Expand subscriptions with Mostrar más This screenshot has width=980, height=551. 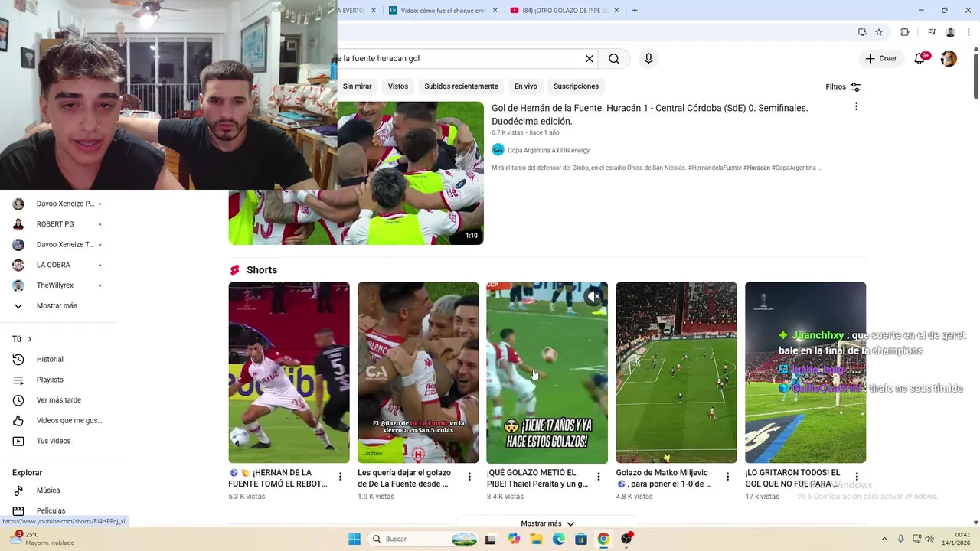tap(58, 305)
